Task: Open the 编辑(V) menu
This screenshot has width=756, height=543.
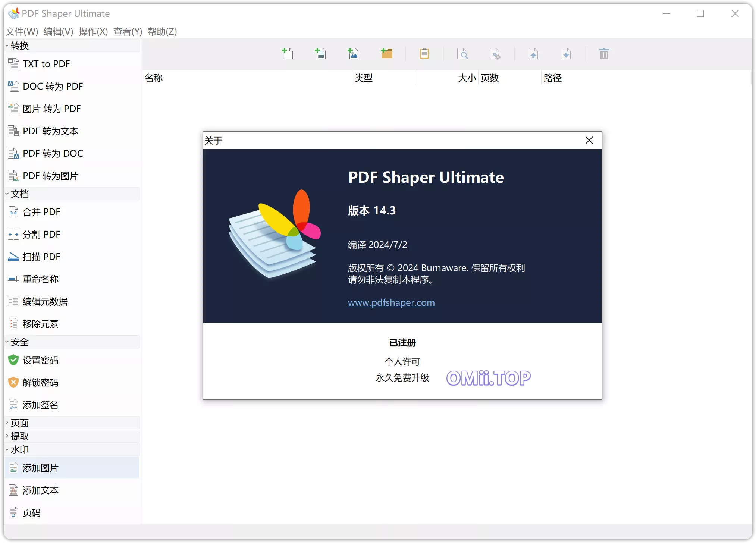Action: tap(58, 32)
